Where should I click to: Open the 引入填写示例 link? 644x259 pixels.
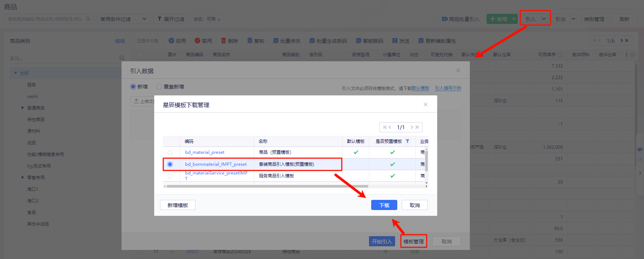point(448,88)
